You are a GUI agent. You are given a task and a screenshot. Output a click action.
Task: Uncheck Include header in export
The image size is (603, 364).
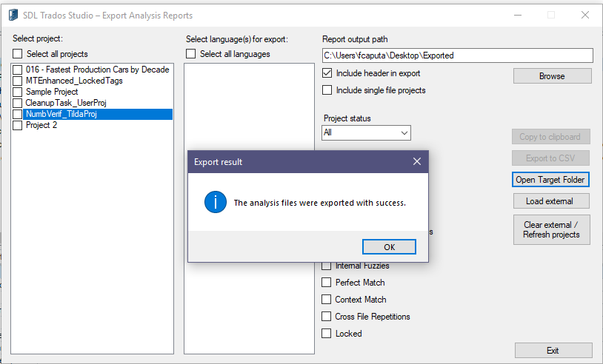pyautogui.click(x=327, y=73)
